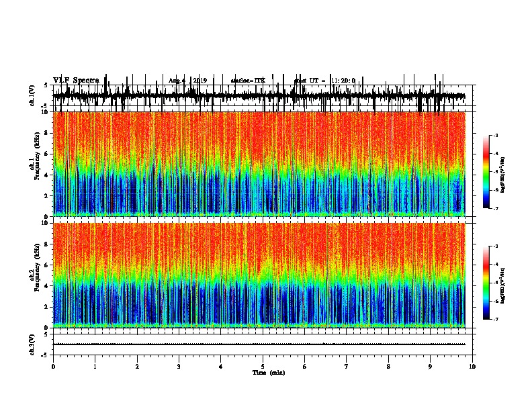Click the '1' tick on the time axis
The height and width of the screenshot is (411, 532).
click(95, 367)
